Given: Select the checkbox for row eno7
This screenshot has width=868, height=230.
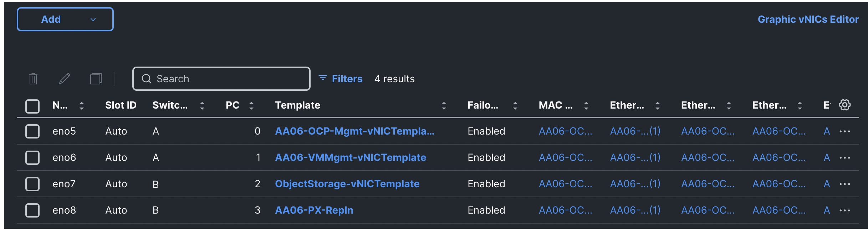Looking at the screenshot, I should 32,184.
